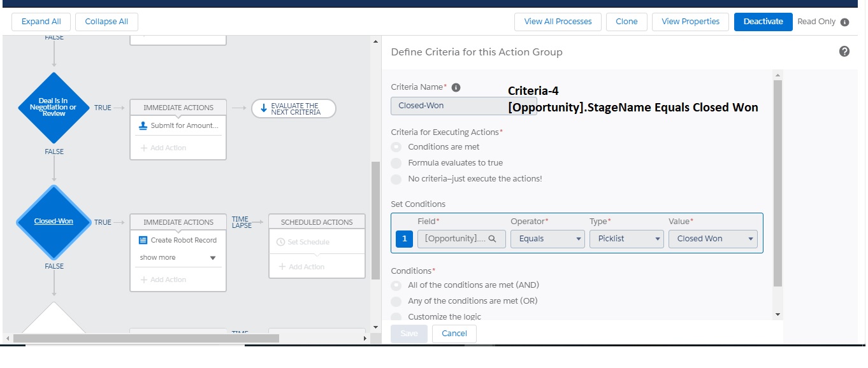Click the View All Processes button
The height and width of the screenshot is (368, 868).
click(558, 22)
